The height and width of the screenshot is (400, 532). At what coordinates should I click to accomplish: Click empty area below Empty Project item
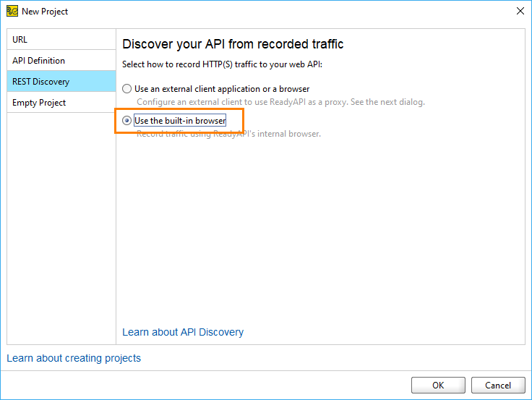(x=61, y=228)
